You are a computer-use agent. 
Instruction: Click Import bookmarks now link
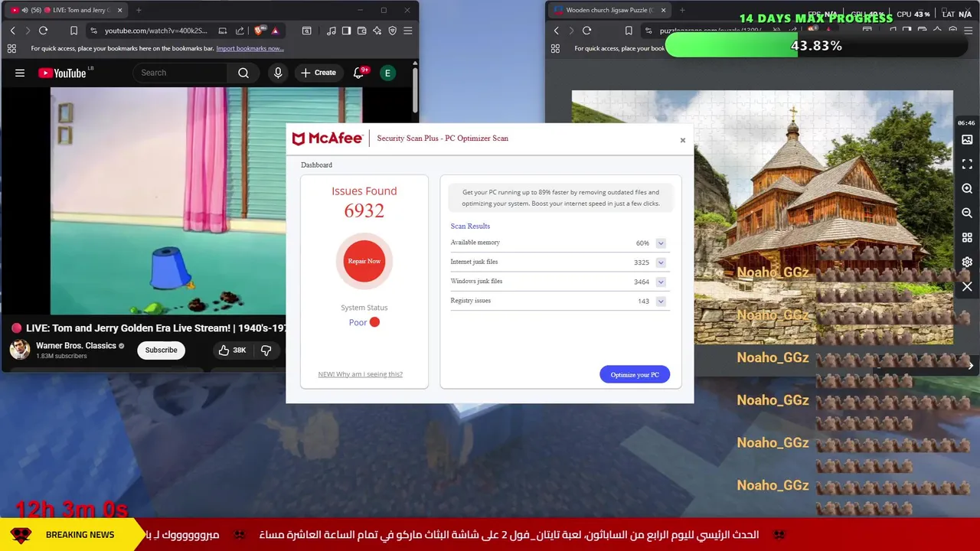(250, 48)
